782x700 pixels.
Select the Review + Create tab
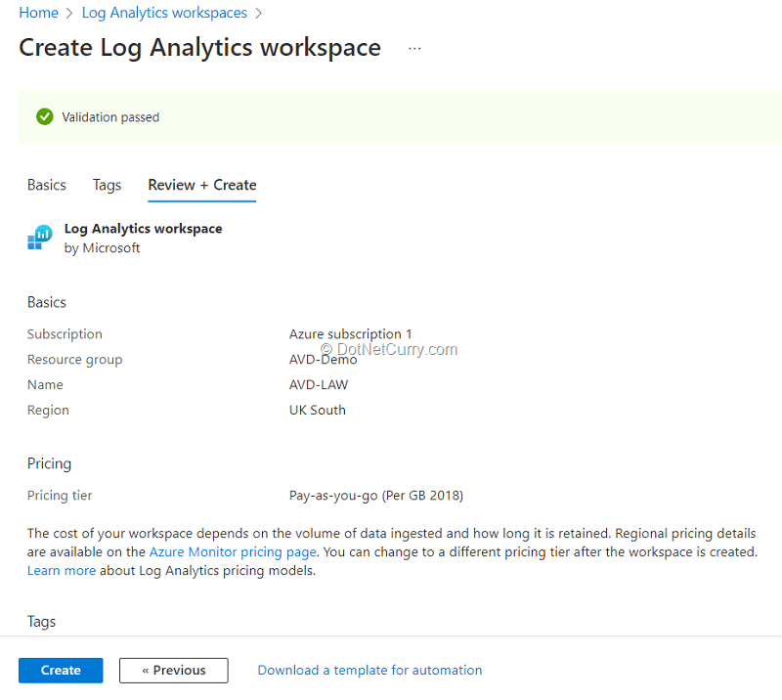[202, 185]
